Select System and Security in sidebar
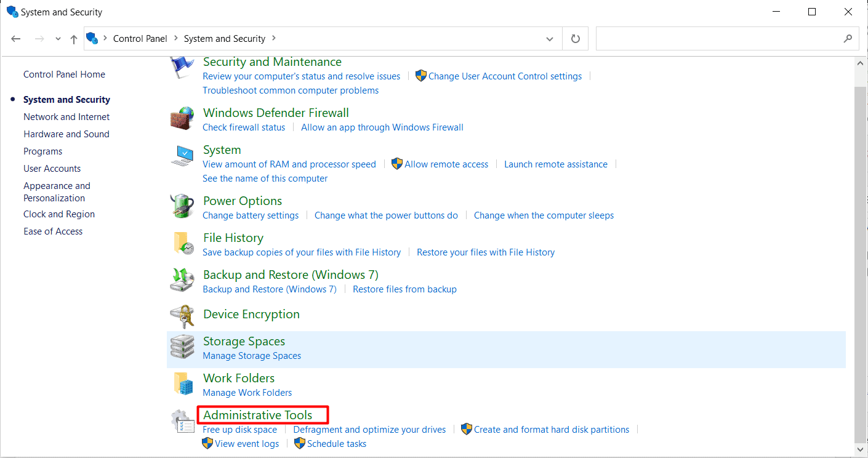868x458 pixels. 66,100
